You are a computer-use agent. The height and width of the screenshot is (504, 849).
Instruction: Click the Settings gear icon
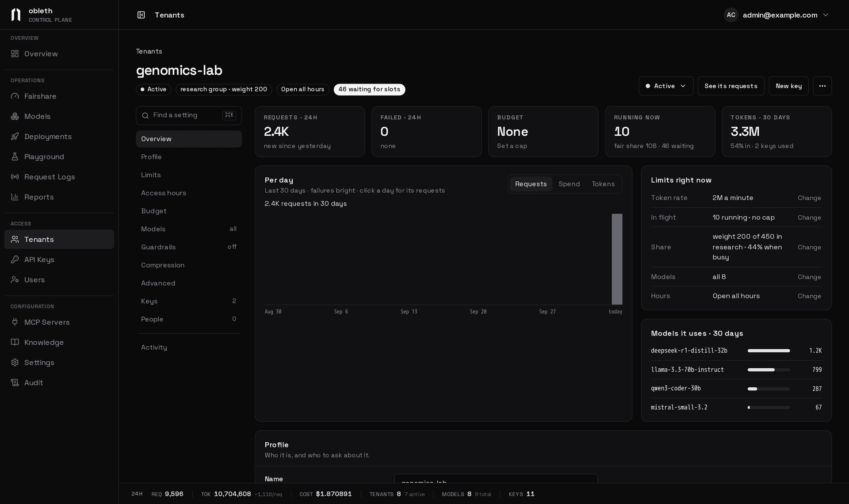[x=15, y=363]
